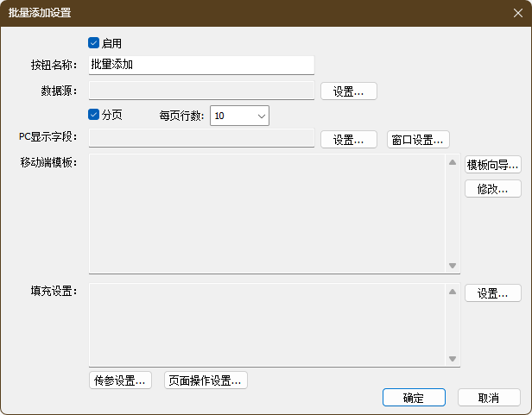This screenshot has height=415, width=532.
Task: Confirm with the 确定 button
Action: [414, 398]
